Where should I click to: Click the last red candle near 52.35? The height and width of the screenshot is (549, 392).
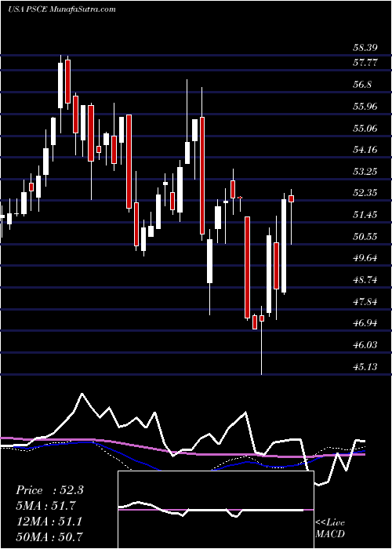pos(291,198)
